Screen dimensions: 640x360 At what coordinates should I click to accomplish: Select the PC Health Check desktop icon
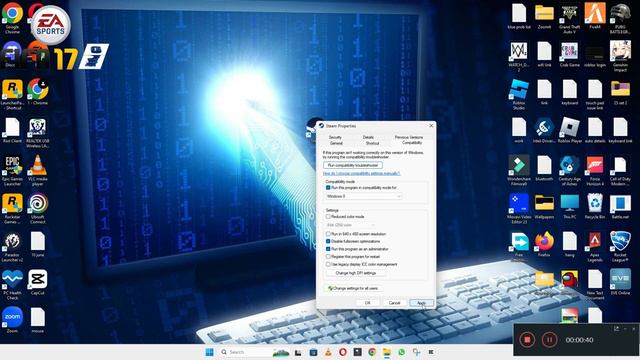pyautogui.click(x=12, y=284)
